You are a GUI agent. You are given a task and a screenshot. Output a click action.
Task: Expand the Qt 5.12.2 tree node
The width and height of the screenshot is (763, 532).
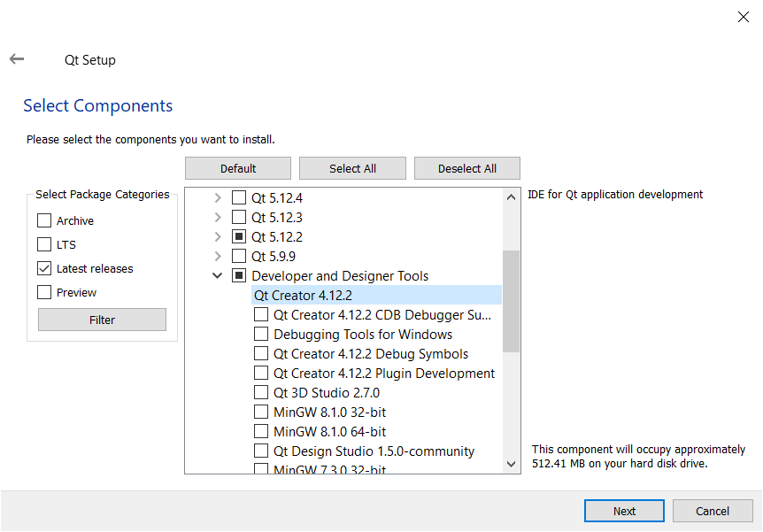coord(218,236)
